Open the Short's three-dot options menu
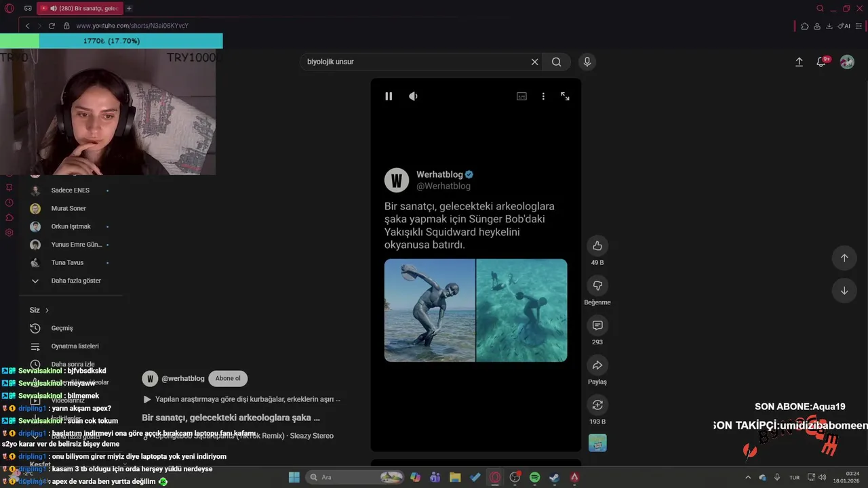This screenshot has width=868, height=488. [x=543, y=96]
